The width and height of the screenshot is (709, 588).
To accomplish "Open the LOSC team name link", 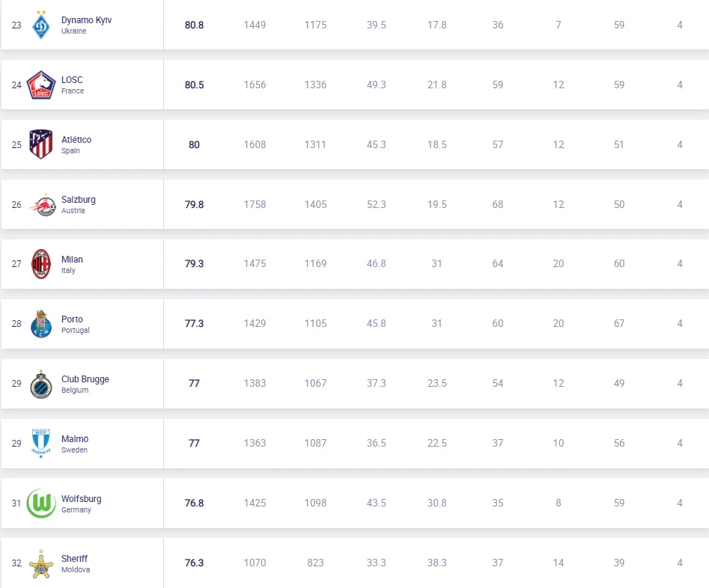I will click(72, 80).
